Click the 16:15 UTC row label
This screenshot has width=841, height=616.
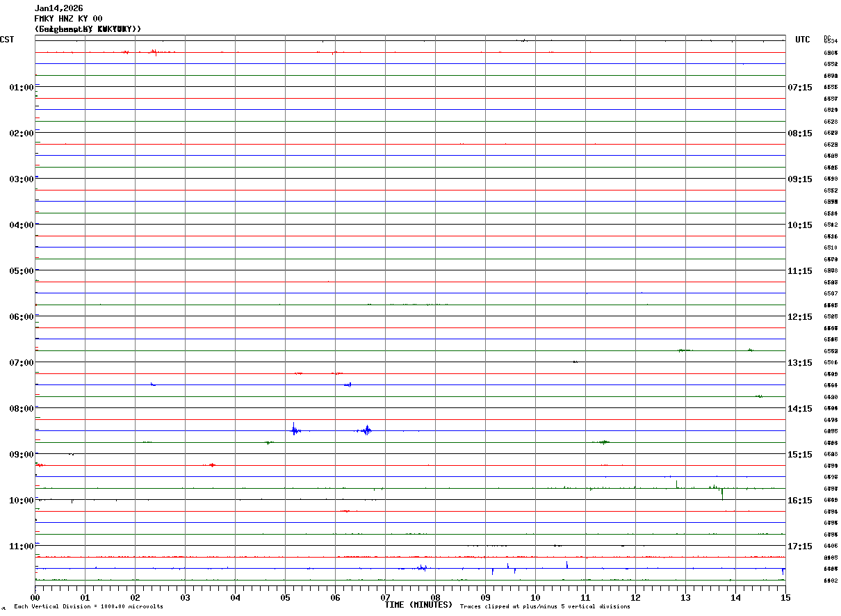tap(800, 501)
